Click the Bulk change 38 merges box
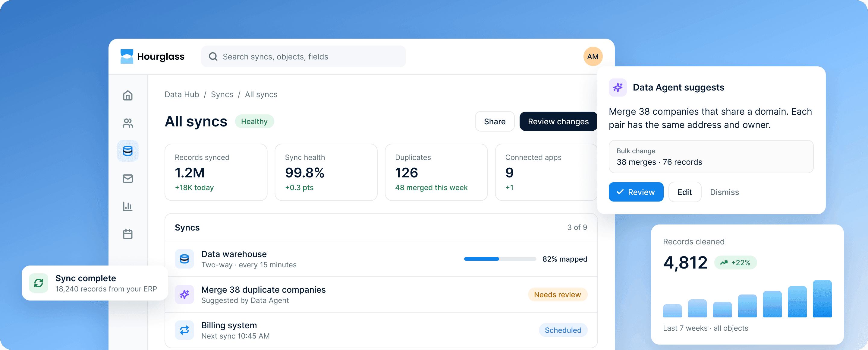Image resolution: width=868 pixels, height=350 pixels. click(711, 157)
